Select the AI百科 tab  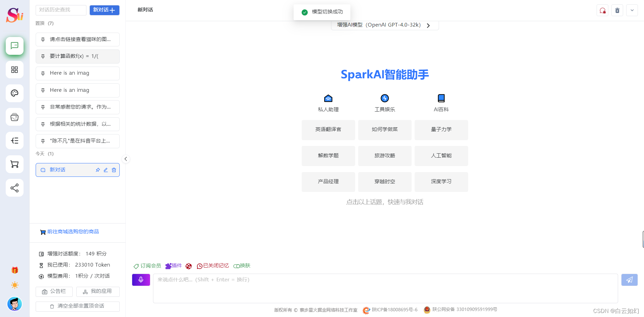click(441, 103)
